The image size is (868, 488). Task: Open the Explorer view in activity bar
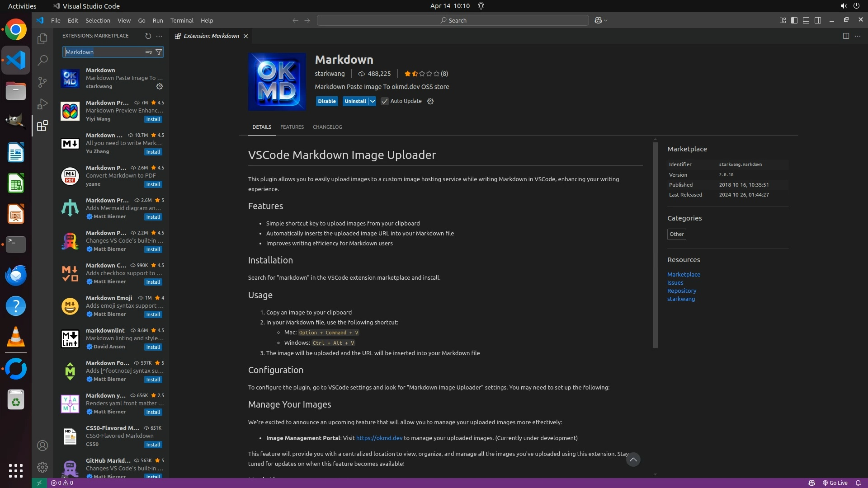[x=42, y=39]
